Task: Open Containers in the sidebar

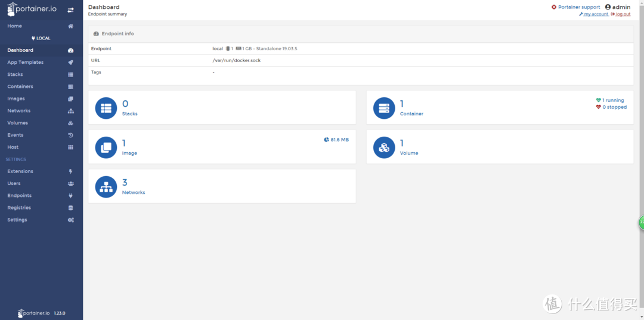Action: tap(20, 87)
